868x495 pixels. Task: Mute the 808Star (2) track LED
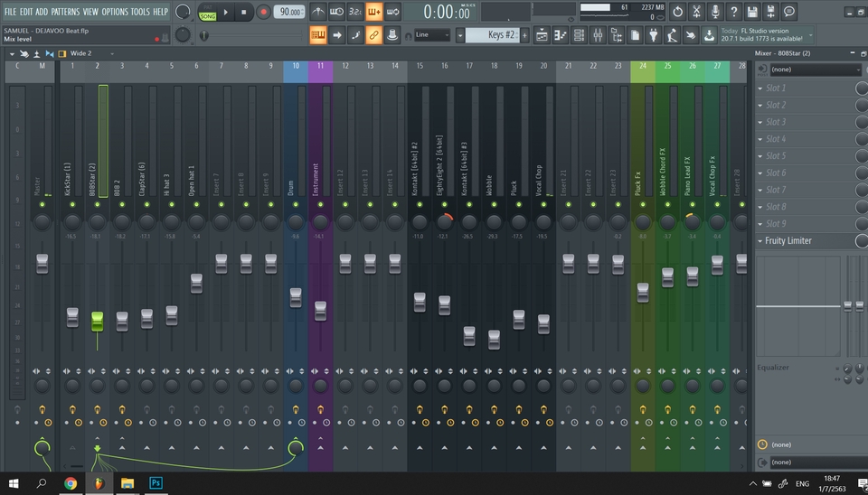click(98, 205)
